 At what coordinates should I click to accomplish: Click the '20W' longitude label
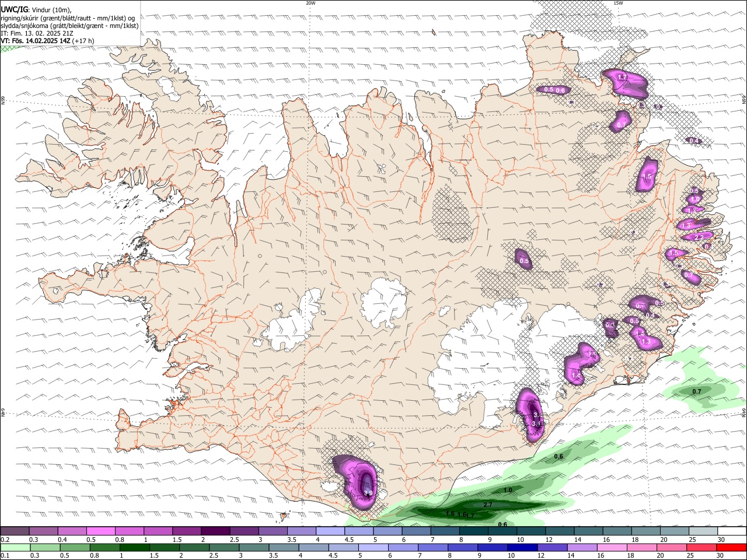click(x=310, y=3)
